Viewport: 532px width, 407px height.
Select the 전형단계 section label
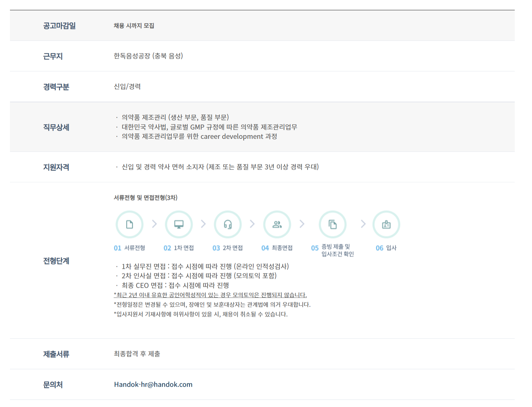(56, 261)
